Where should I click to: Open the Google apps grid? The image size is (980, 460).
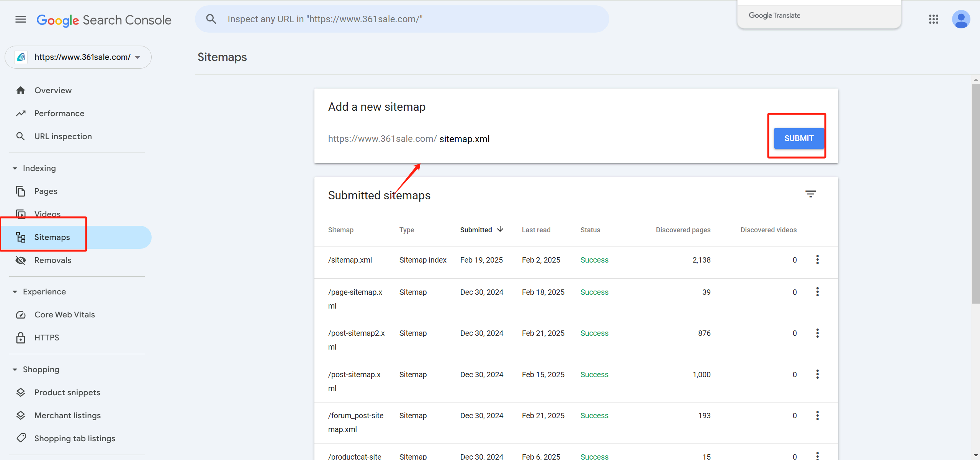point(934,19)
